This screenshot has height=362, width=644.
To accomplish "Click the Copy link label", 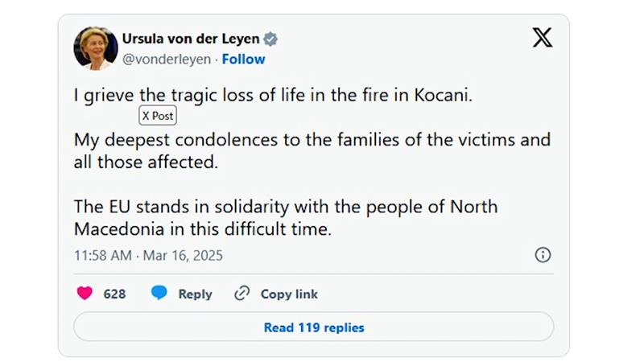I will (x=289, y=294).
